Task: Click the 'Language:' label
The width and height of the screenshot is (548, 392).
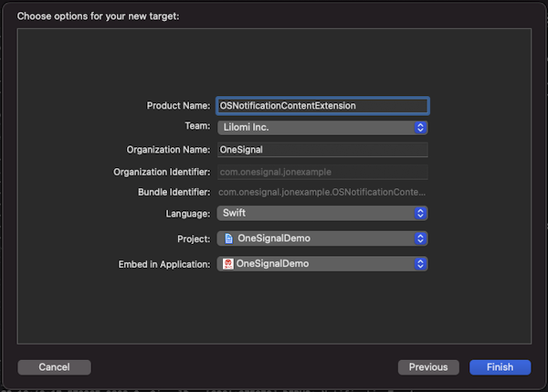Action: click(x=188, y=214)
